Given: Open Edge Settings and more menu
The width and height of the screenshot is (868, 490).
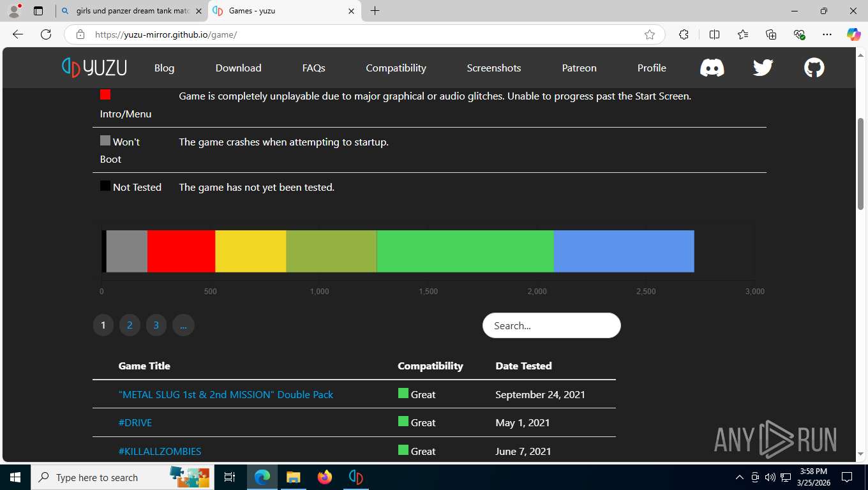Looking at the screenshot, I should coord(827,34).
